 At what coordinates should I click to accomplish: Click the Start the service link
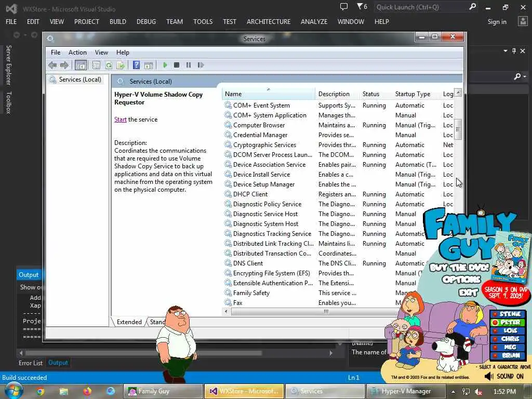pyautogui.click(x=120, y=119)
